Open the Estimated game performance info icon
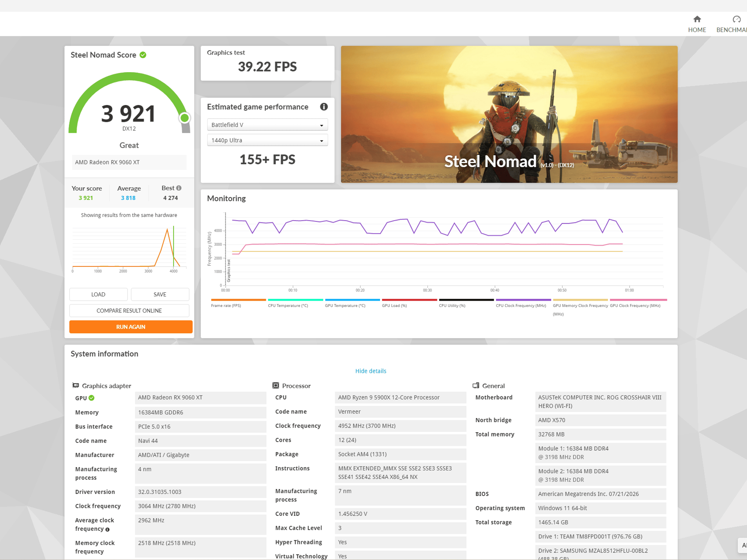 coord(324,107)
